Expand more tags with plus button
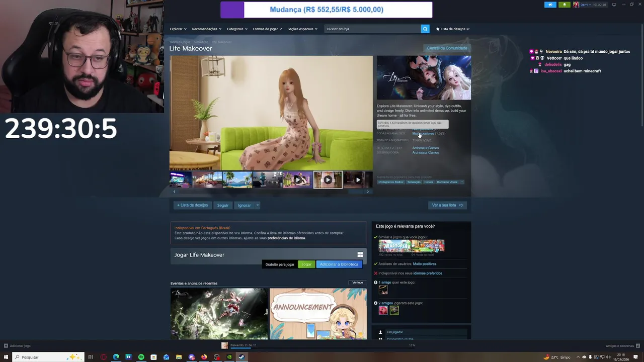Screen dimensions: 644x362 click(462, 182)
